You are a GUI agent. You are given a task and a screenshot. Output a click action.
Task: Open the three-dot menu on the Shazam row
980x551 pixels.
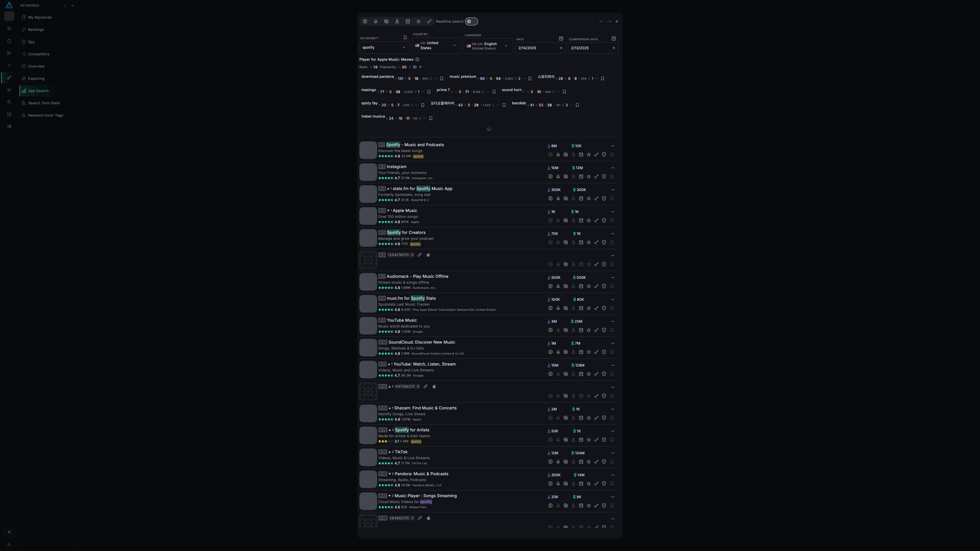pos(612,409)
